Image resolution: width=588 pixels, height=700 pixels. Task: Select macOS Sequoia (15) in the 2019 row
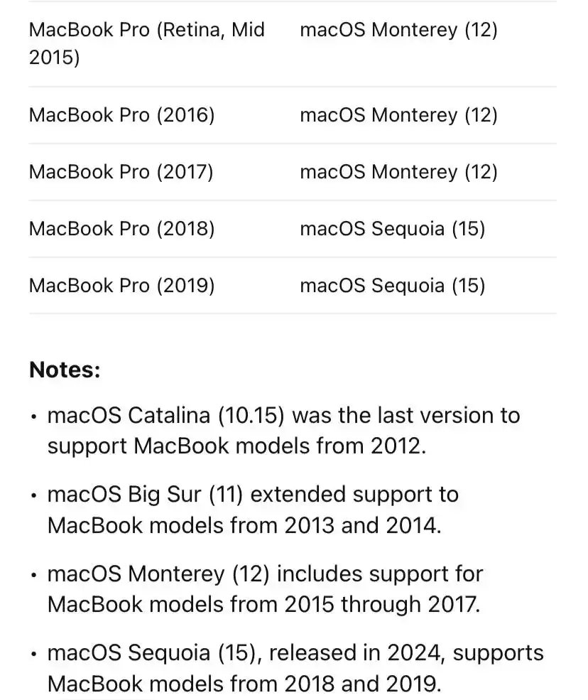[393, 285]
